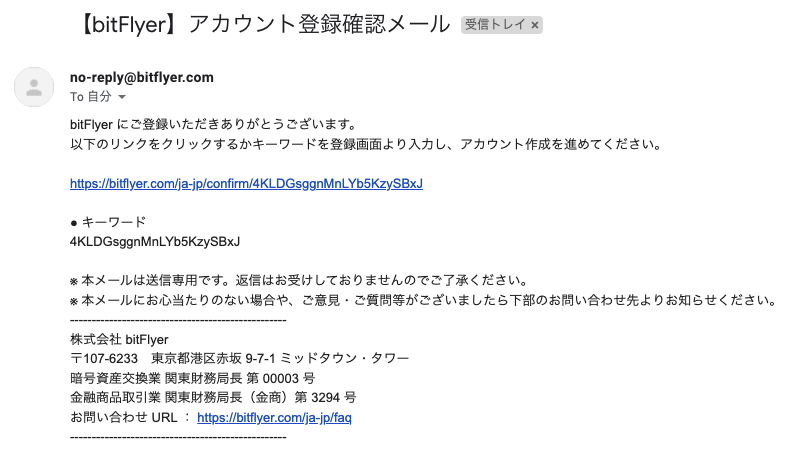Click the お心当たりのない場合 note line
The width and height of the screenshot is (796, 461).
pyautogui.click(x=424, y=300)
